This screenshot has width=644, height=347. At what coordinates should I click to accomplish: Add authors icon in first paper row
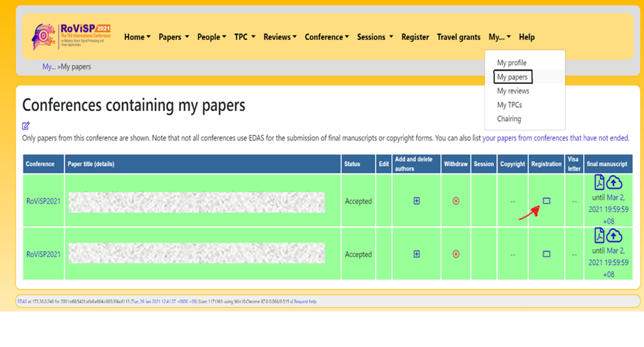[x=417, y=201]
